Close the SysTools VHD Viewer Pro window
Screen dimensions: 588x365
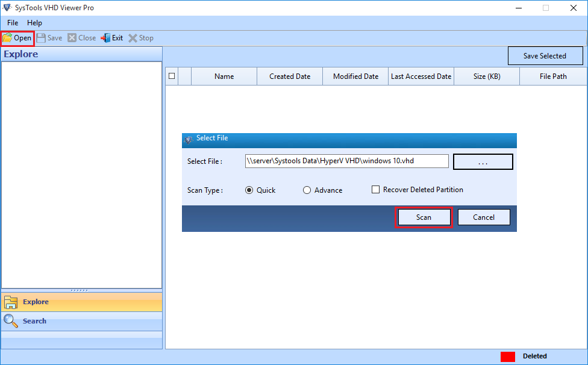tap(574, 8)
